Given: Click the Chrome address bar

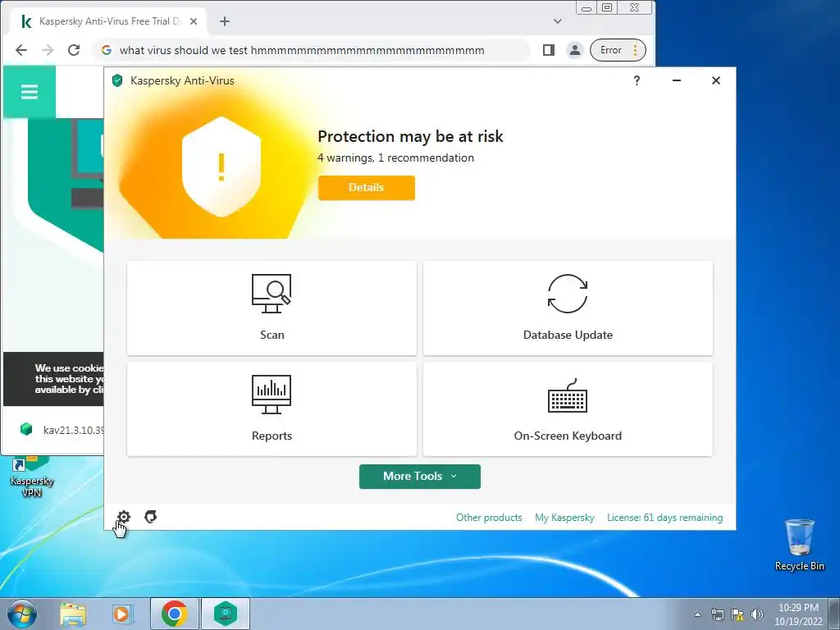Looking at the screenshot, I should tap(313, 50).
